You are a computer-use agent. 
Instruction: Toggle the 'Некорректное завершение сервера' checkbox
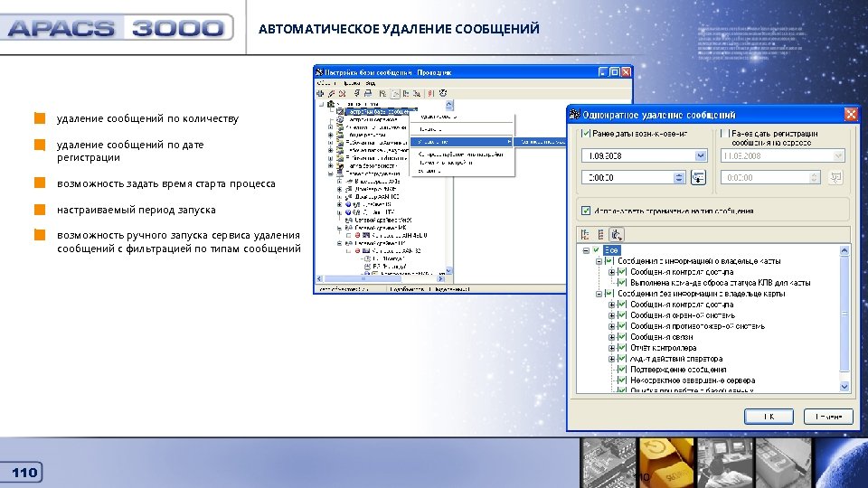coord(622,380)
